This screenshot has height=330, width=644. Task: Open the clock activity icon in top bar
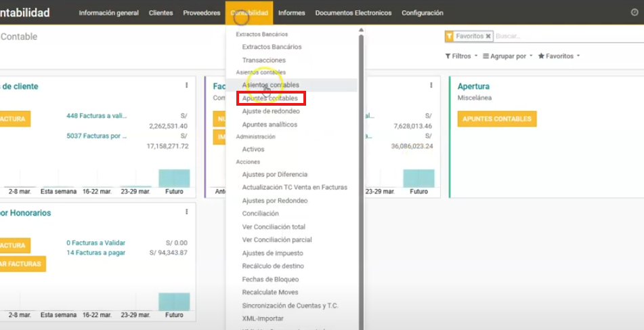pos(635,13)
